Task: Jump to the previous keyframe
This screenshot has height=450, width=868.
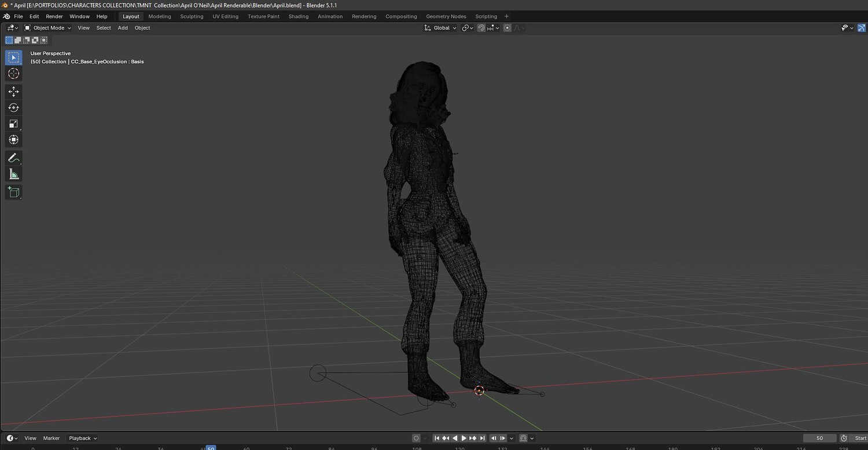Action: [x=446, y=438]
